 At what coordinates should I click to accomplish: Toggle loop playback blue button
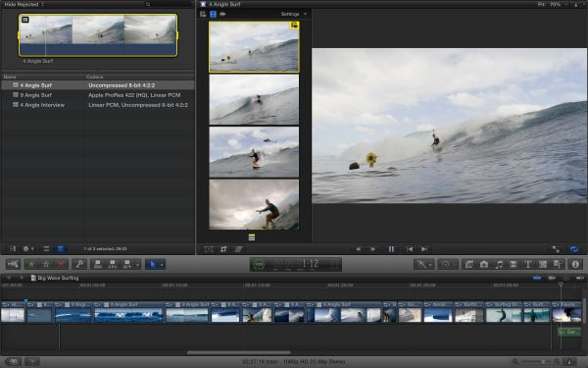574,248
